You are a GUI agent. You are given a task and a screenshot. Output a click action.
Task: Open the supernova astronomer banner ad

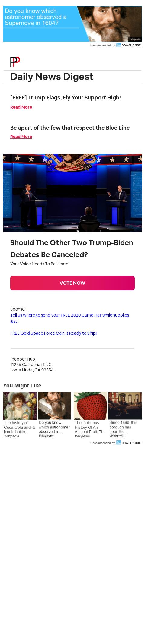tap(72, 24)
